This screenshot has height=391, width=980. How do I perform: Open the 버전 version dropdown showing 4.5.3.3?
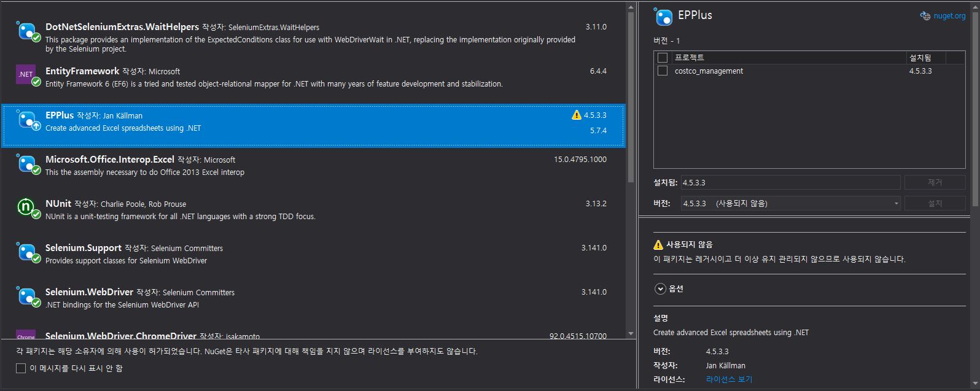pos(790,203)
